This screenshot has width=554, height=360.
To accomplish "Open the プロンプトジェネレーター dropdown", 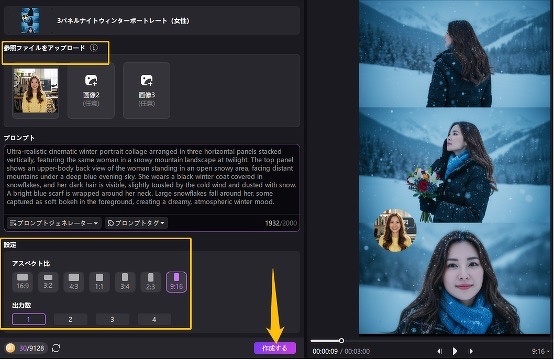I will tap(54, 223).
